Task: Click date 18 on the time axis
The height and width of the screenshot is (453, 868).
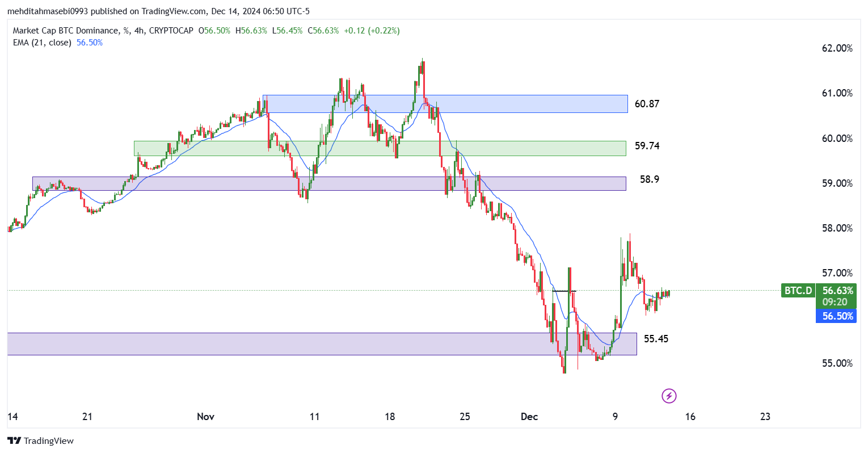Action: (x=390, y=417)
